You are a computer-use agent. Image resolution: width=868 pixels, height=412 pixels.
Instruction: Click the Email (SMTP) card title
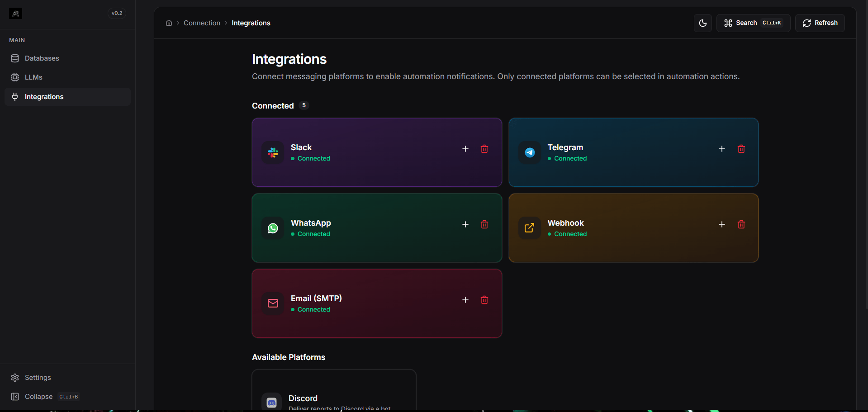pyautogui.click(x=316, y=298)
